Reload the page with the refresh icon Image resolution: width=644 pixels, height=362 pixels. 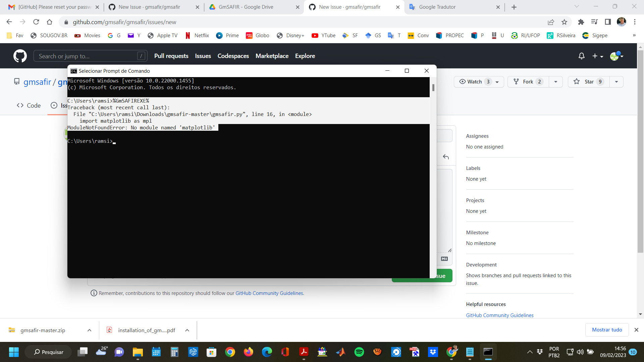pos(36,22)
